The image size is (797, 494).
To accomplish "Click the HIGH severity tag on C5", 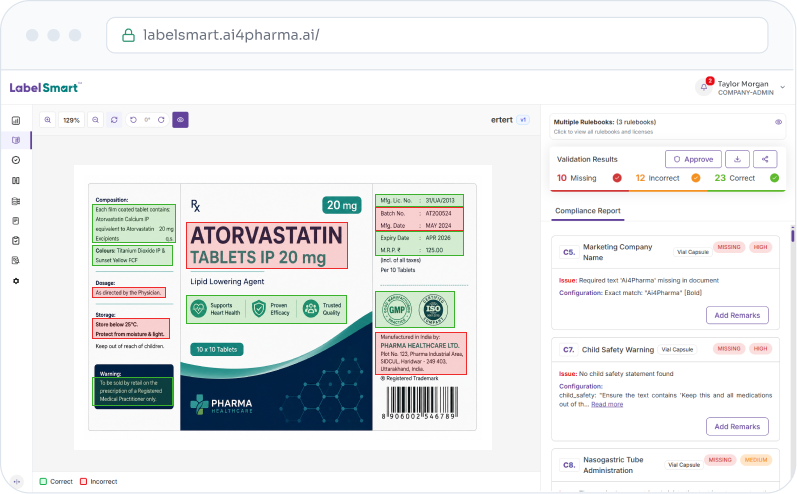I will tap(760, 247).
